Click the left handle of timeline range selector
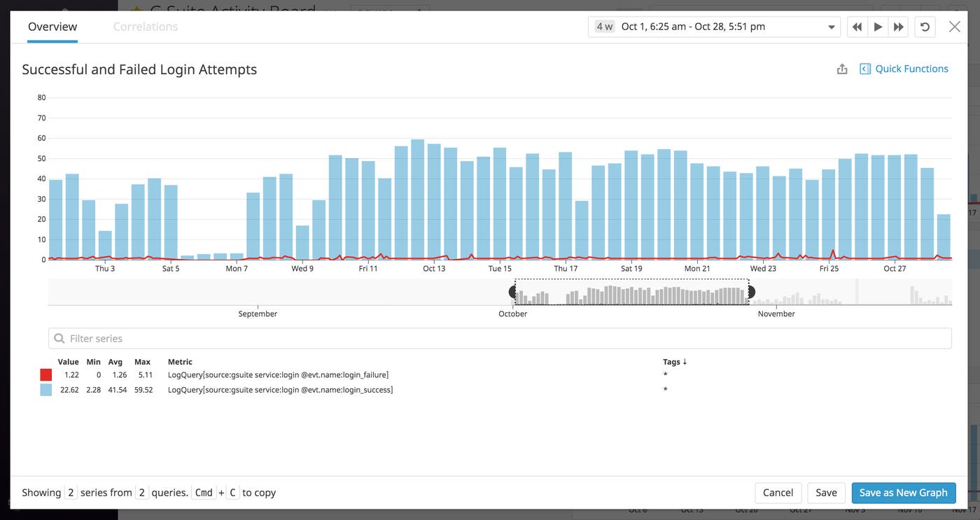This screenshot has height=520, width=980. pos(512,292)
